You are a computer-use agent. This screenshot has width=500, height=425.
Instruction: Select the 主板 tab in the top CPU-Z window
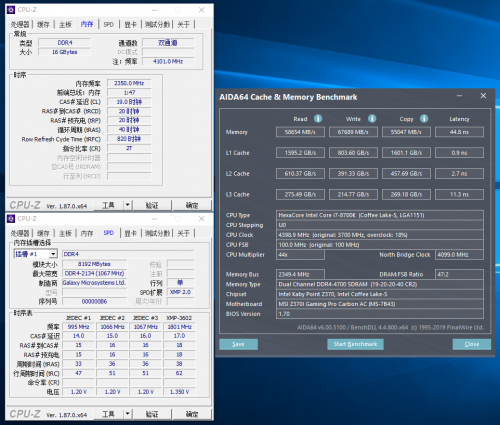click(x=65, y=24)
